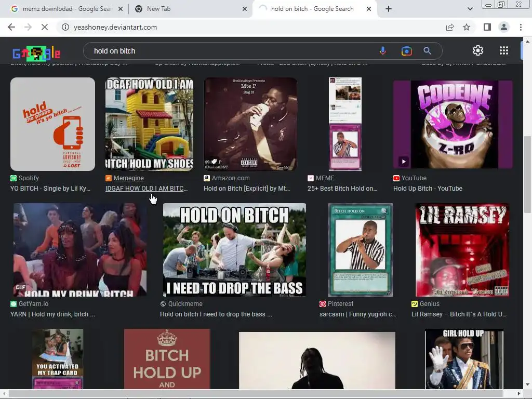Click the browser back arrow
The width and height of the screenshot is (532, 399).
[x=11, y=27]
